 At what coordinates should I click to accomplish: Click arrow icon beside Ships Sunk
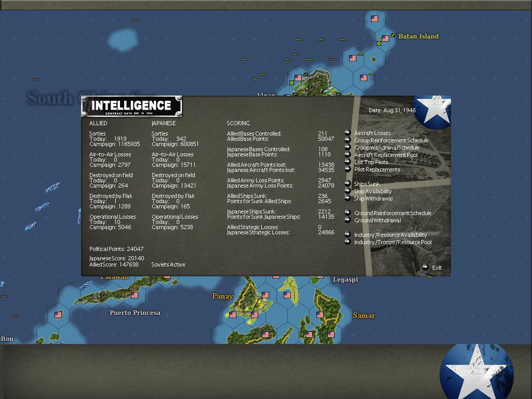coord(348,183)
